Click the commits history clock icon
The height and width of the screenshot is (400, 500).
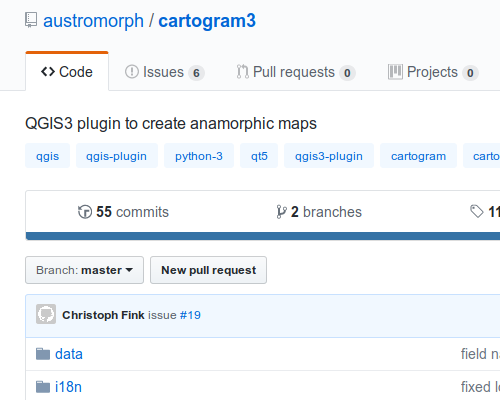point(85,212)
